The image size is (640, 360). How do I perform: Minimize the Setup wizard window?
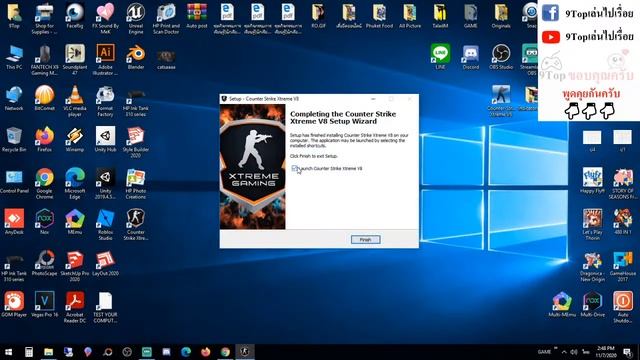373,99
